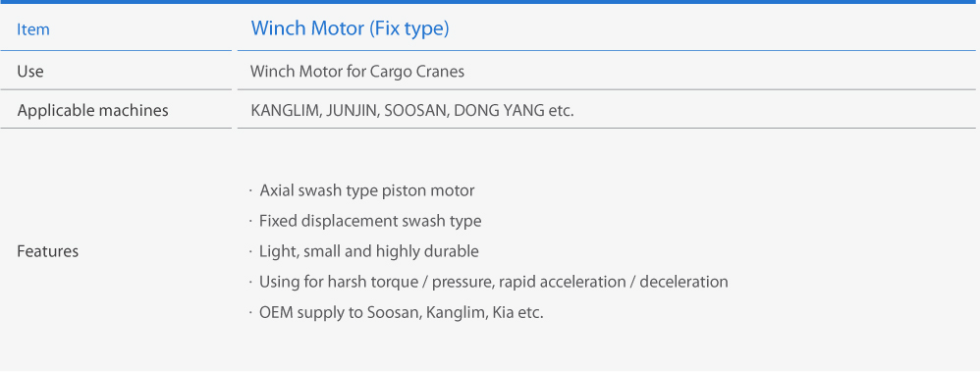This screenshot has height=372, width=980.
Task: Select 'Axial swash type piston motor' bullet
Action: pyautogui.click(x=367, y=190)
